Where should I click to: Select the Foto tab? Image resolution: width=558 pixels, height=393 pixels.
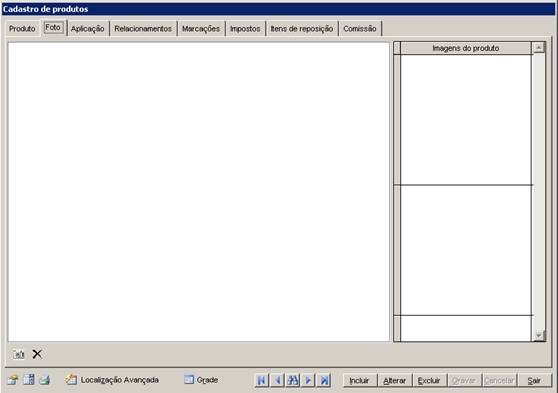pyautogui.click(x=53, y=27)
